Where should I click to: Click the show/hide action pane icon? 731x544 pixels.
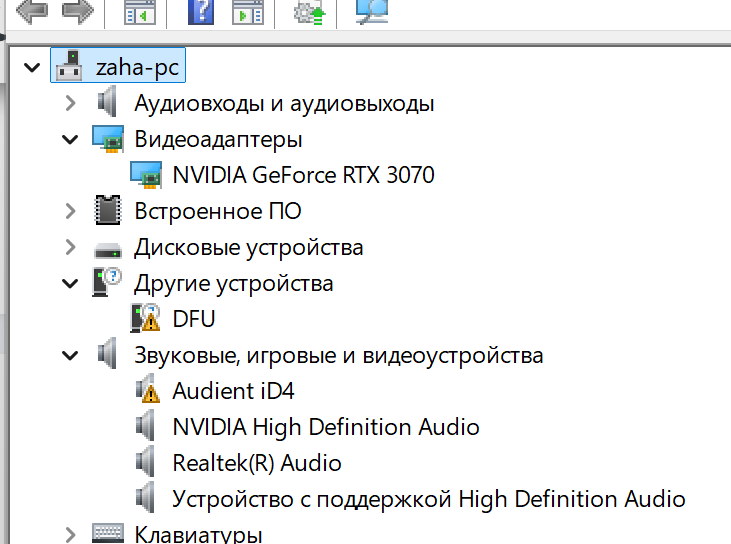click(247, 12)
